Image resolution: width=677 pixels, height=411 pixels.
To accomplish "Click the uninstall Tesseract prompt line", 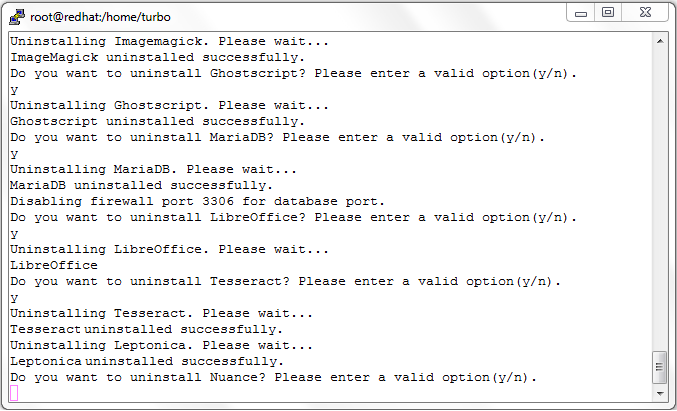I will 285,281.
